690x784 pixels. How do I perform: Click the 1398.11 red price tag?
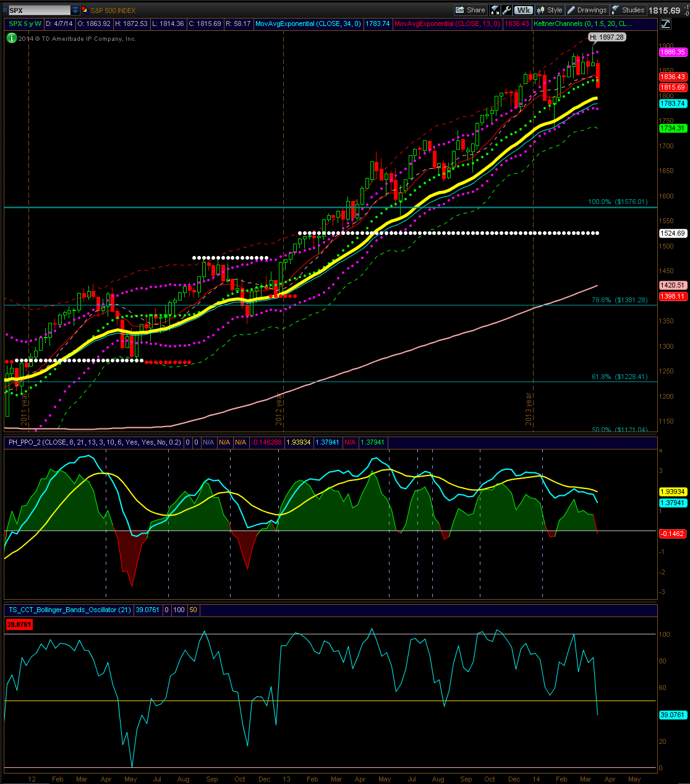pos(673,296)
